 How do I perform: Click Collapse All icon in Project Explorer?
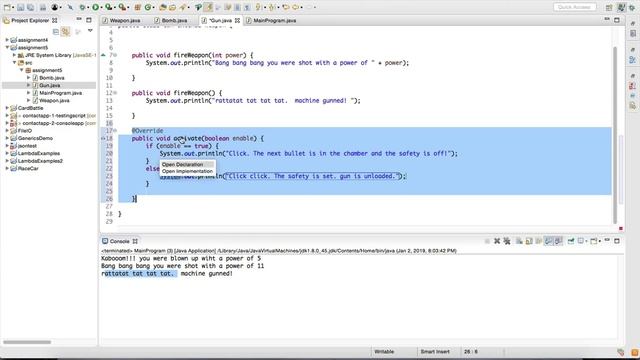click(x=56, y=31)
